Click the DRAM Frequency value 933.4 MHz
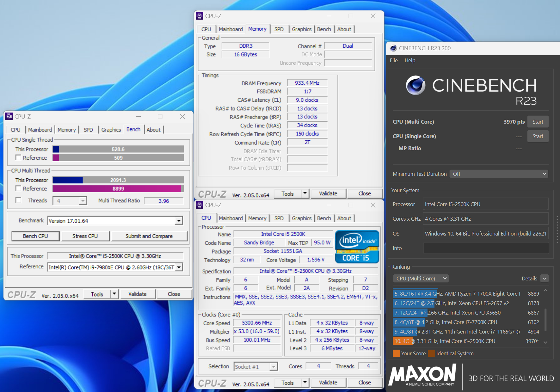The image size is (560, 392). click(x=307, y=83)
